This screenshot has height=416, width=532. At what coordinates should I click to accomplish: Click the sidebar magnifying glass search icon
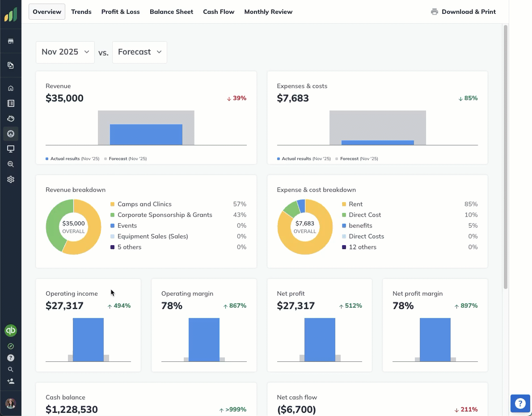(x=11, y=369)
